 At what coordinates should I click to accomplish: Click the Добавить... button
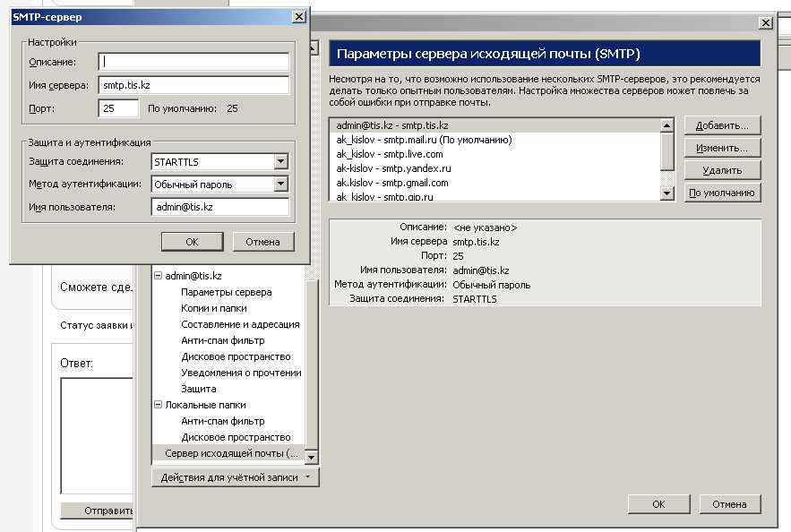(722, 125)
